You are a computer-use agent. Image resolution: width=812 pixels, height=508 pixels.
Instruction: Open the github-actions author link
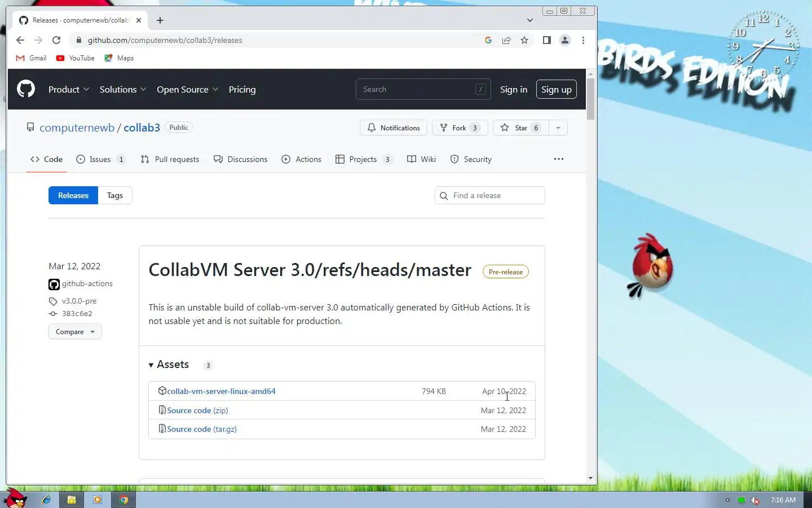point(87,284)
